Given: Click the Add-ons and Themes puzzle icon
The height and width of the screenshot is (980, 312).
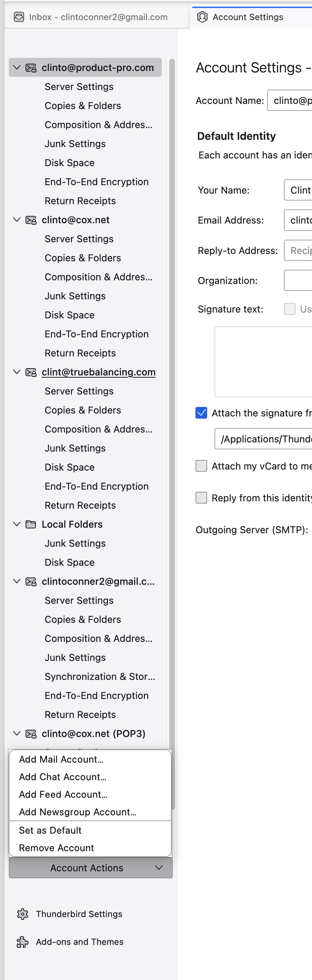Looking at the screenshot, I should click(23, 942).
